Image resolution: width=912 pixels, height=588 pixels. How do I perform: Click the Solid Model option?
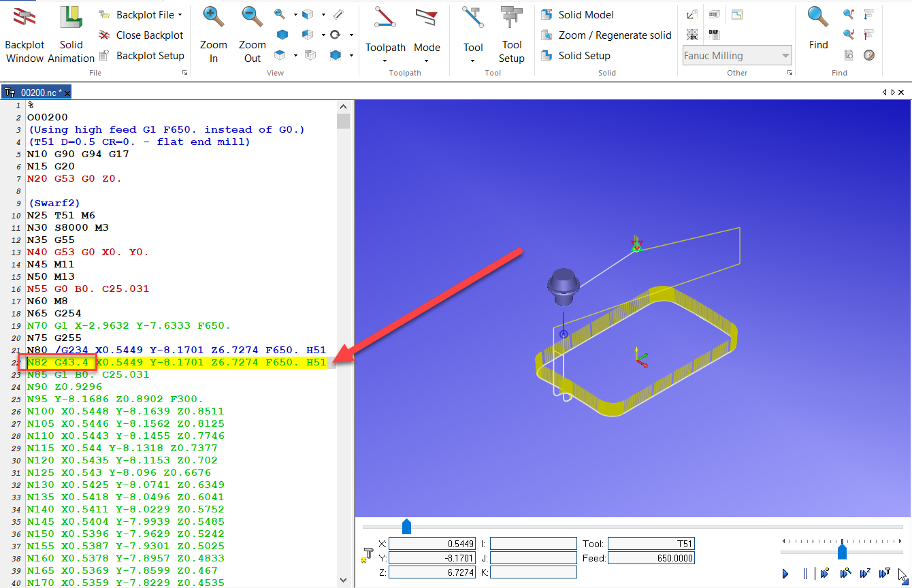(584, 14)
